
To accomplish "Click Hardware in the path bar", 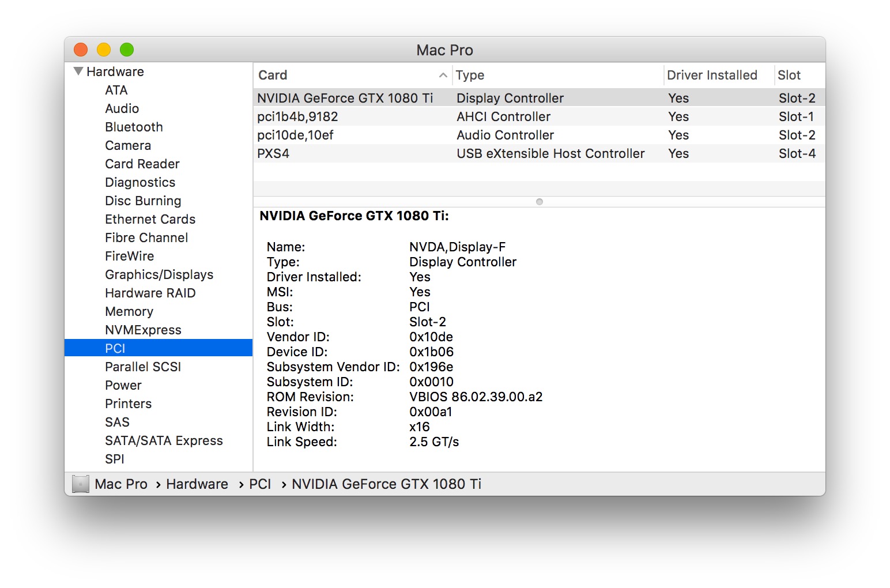I will (197, 484).
